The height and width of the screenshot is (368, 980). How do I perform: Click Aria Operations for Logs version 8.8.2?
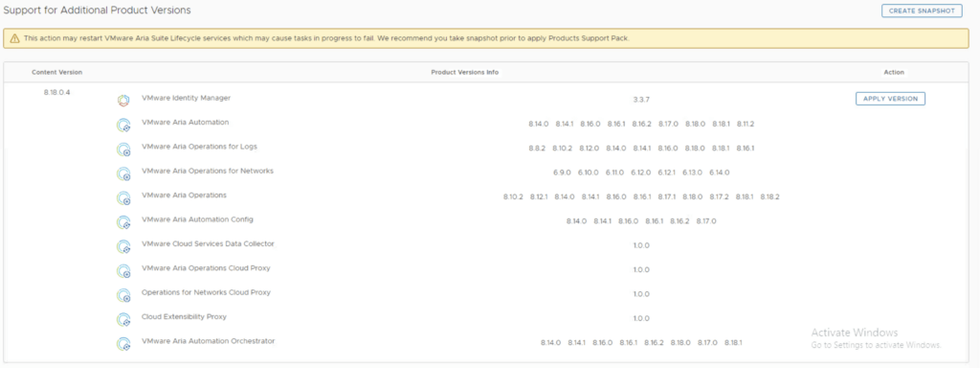pyautogui.click(x=537, y=149)
